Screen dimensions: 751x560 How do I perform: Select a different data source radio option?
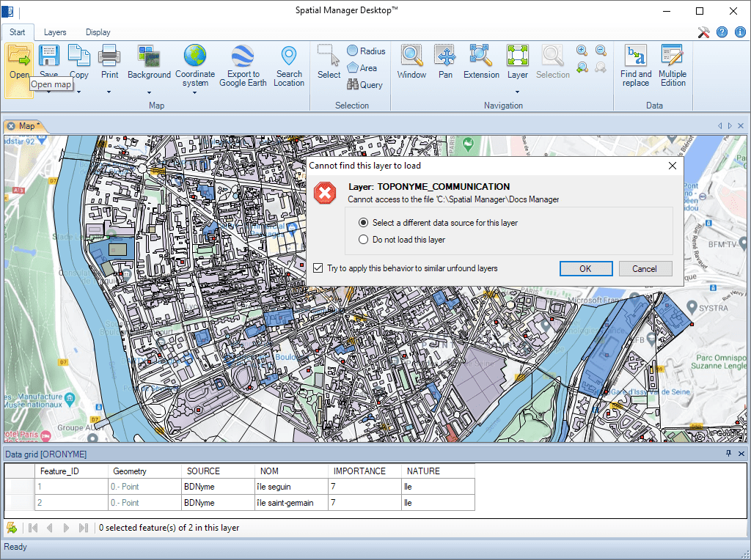(x=364, y=223)
